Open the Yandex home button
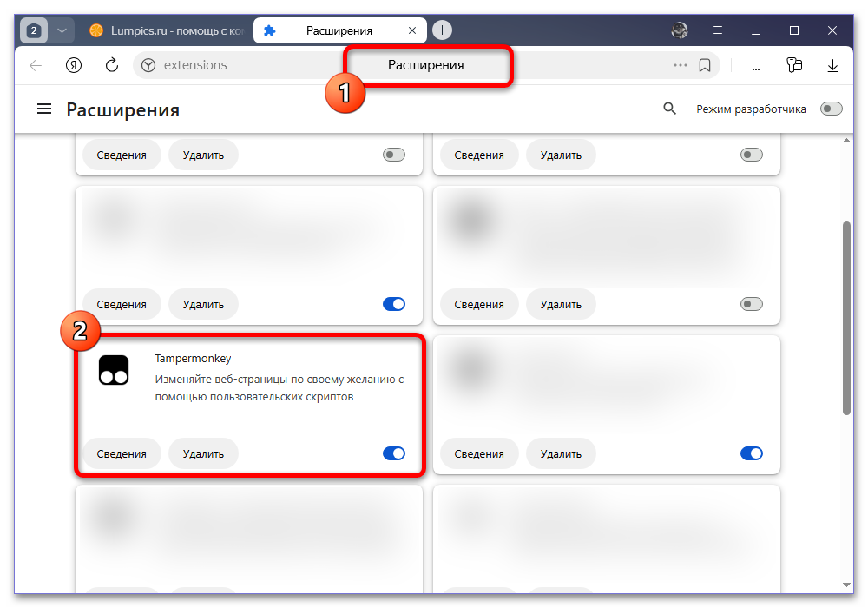 (x=74, y=65)
